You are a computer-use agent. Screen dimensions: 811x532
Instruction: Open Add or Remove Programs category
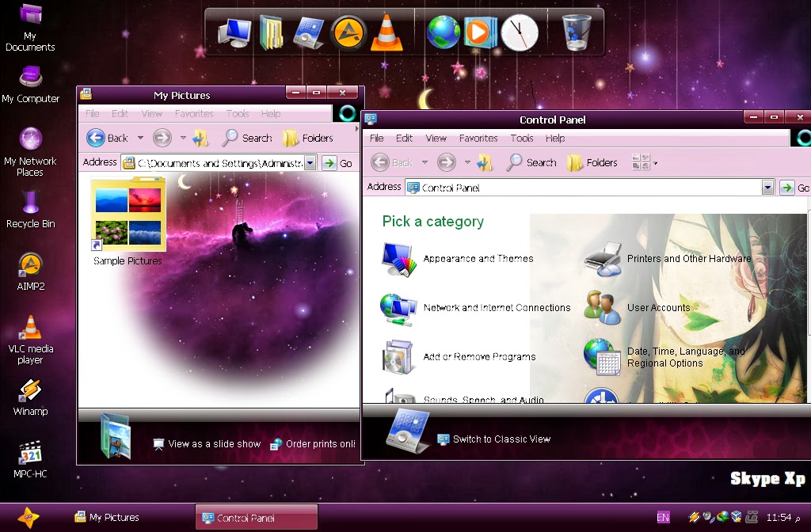coord(459,357)
